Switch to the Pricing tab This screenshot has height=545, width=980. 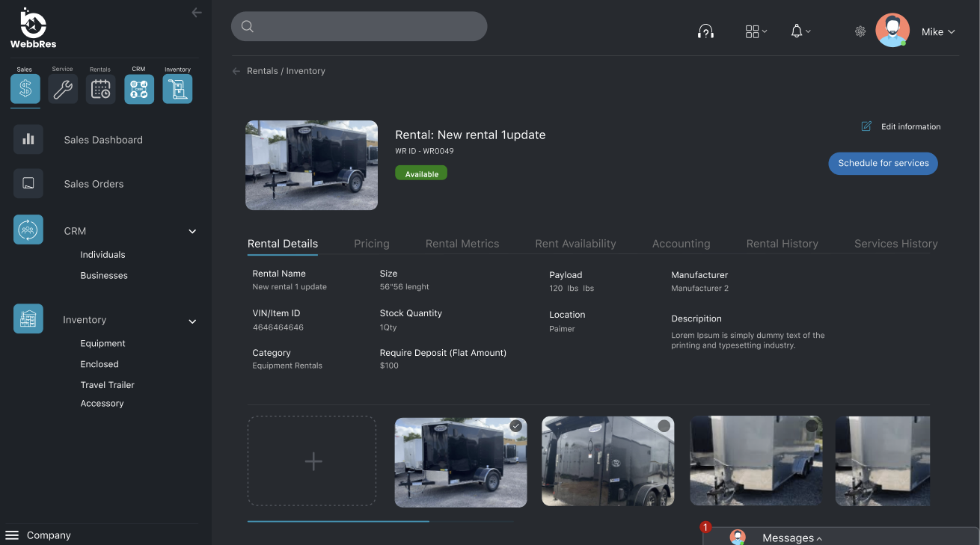[x=371, y=243]
